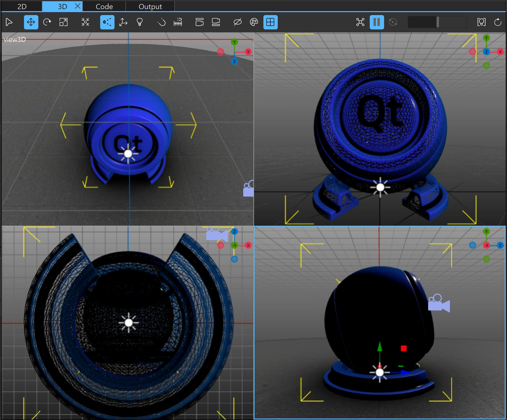This screenshot has width=507, height=420.
Task: Open the Code tab
Action: pos(104,6)
